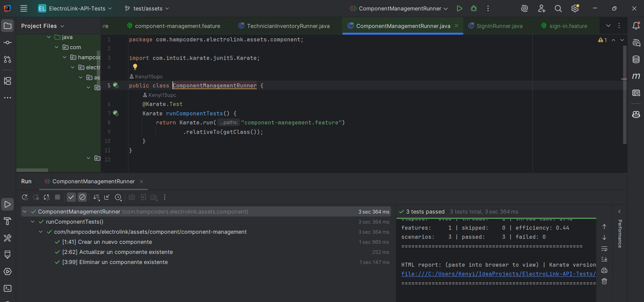Toggle soft-wrap in console output
Viewport: 644px width, 302px height.
[604, 249]
